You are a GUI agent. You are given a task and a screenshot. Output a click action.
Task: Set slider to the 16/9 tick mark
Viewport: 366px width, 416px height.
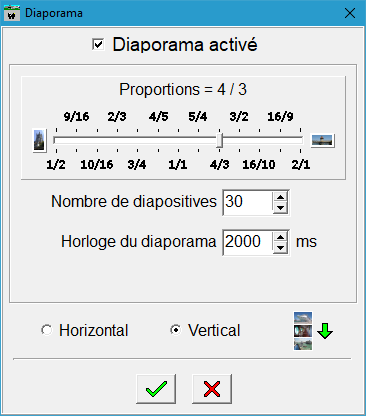(x=280, y=141)
